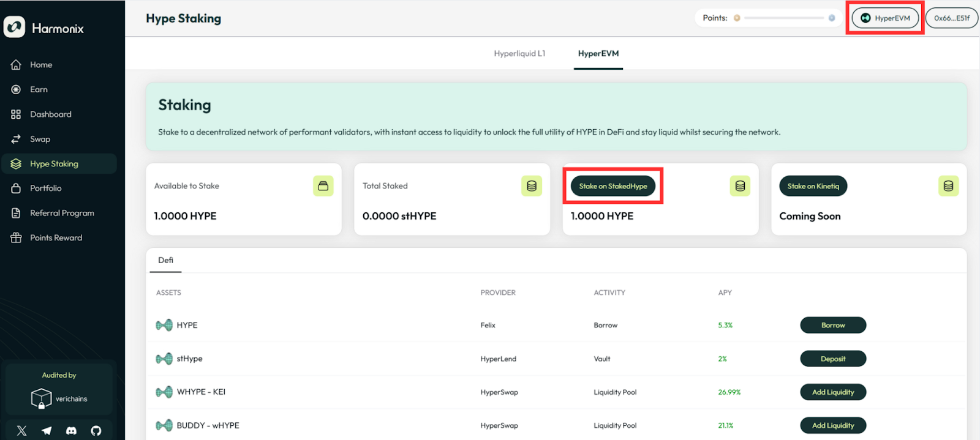
Task: Go to Swap in the sidebar
Action: point(40,140)
